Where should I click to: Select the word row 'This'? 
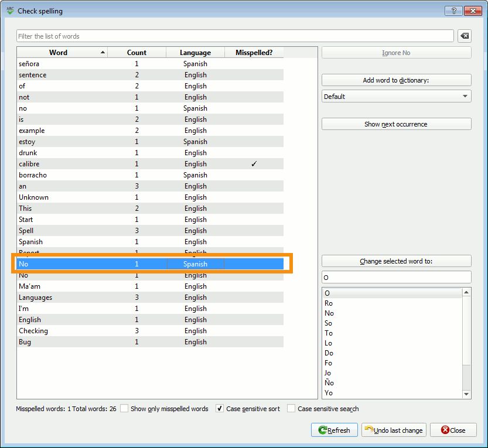coord(151,208)
